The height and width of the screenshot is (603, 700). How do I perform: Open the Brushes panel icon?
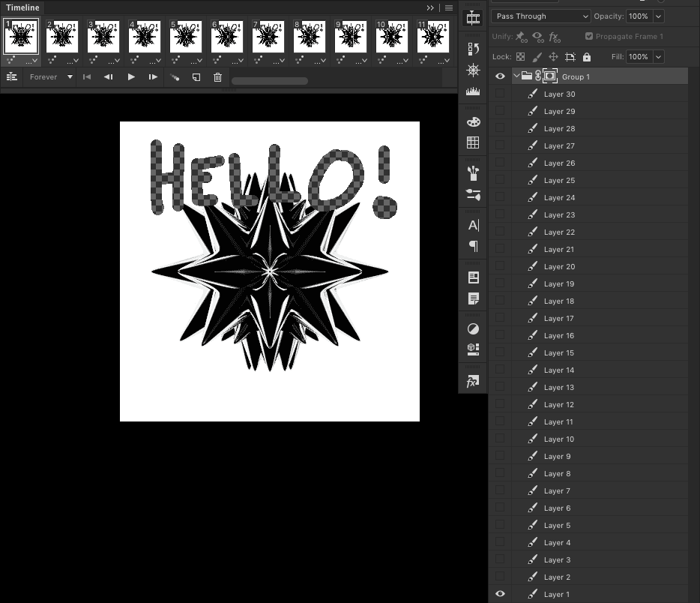pyautogui.click(x=473, y=173)
